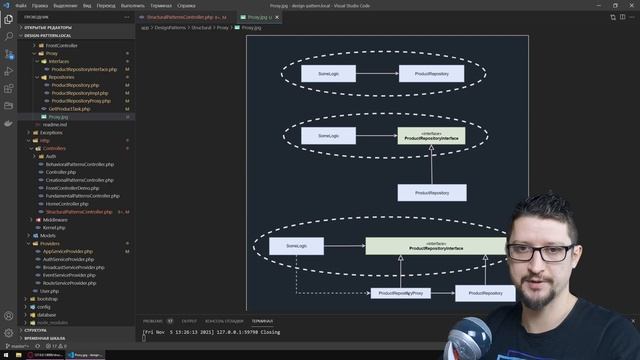Viewport: 640px width, 360px height.
Task: Open GetProductTask.php in explorer
Action: click(x=69, y=109)
